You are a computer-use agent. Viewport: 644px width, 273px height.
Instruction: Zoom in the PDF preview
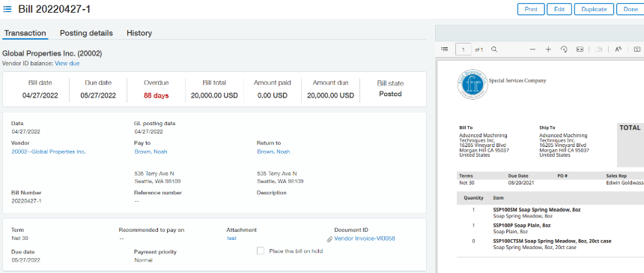548,49
